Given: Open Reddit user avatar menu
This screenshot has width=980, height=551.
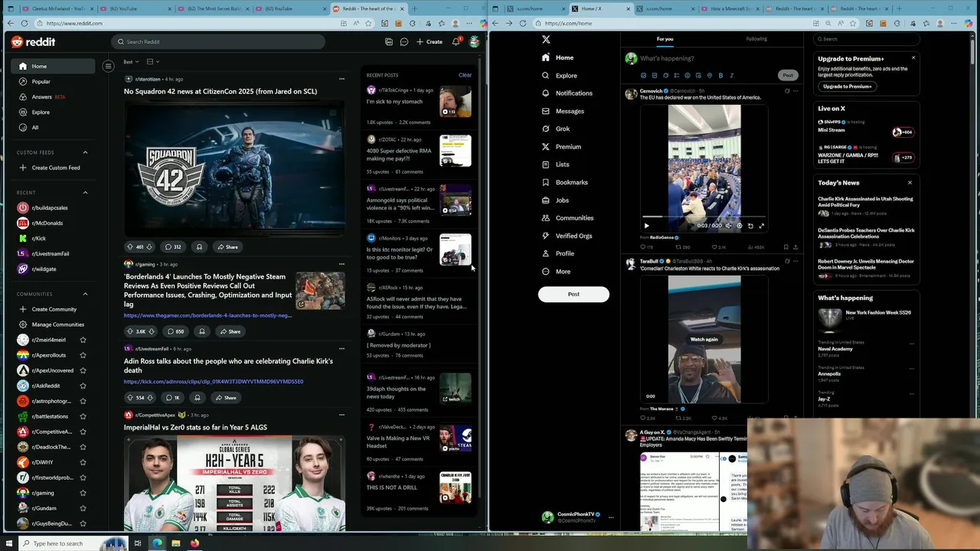Looking at the screenshot, I should click(x=475, y=41).
